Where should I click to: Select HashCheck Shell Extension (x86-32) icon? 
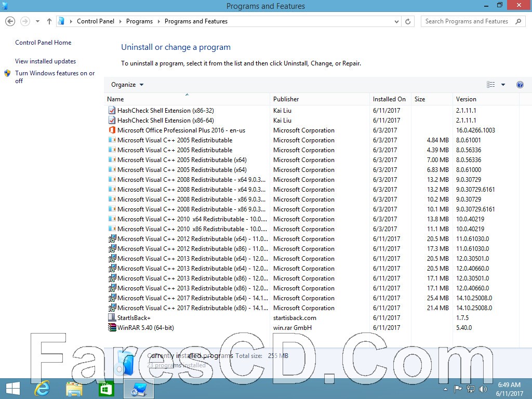[x=112, y=110]
